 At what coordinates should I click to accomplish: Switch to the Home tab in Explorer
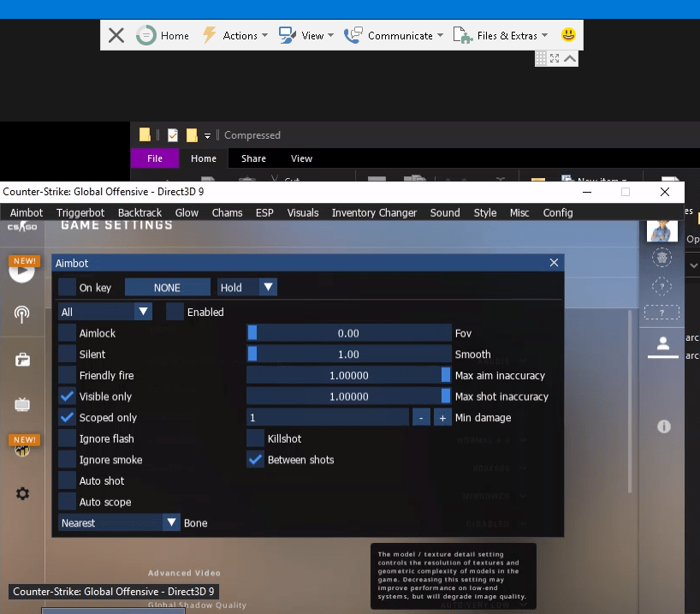pos(204,158)
